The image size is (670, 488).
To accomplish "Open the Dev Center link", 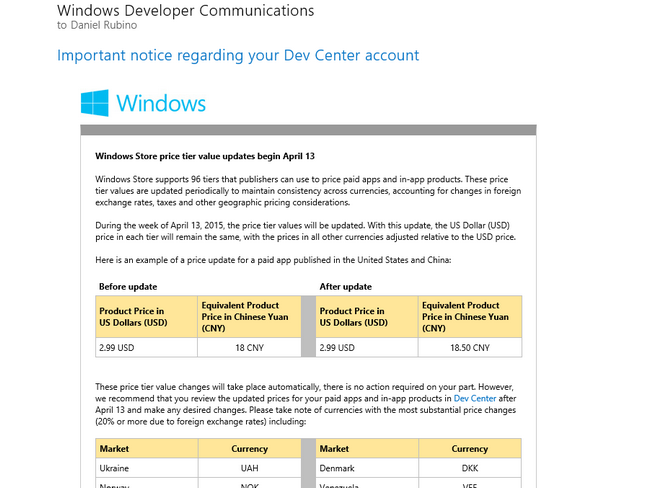I will click(474, 397).
